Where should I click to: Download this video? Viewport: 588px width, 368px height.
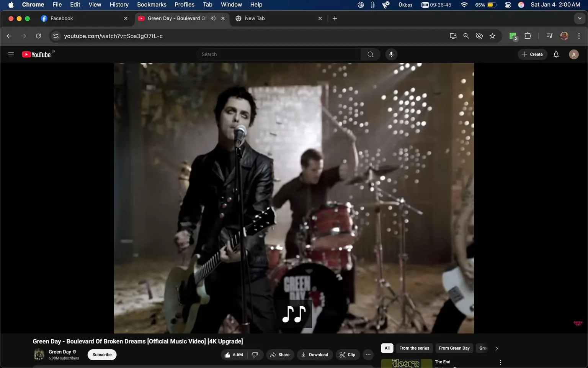[314, 355]
